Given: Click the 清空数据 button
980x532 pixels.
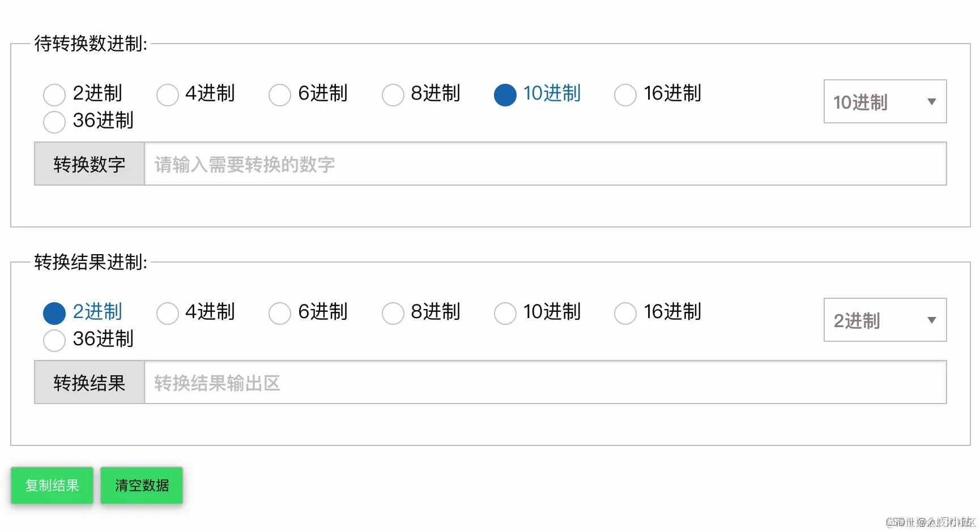Looking at the screenshot, I should 141,485.
